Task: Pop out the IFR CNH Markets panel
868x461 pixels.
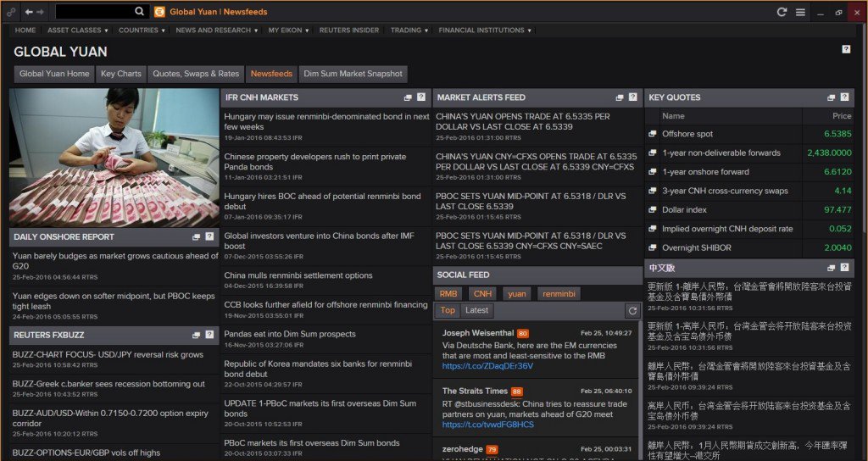Action: click(x=408, y=97)
